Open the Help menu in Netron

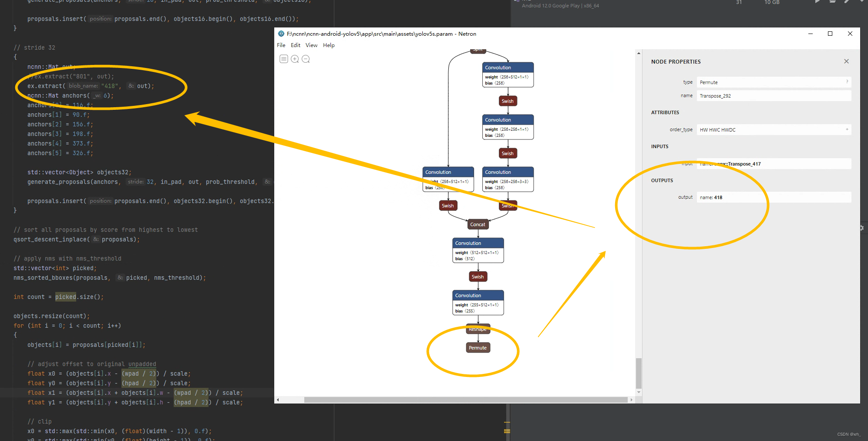329,45
